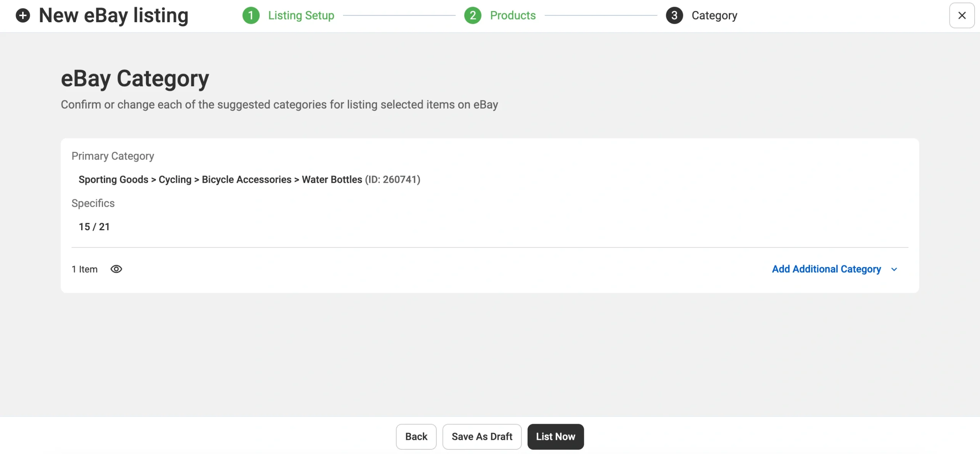
Task: Click the Specifics label
Action: (x=93, y=203)
